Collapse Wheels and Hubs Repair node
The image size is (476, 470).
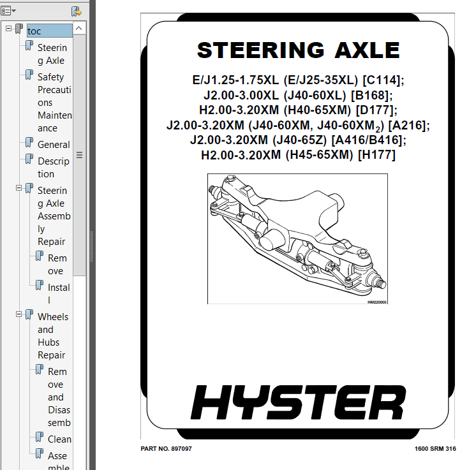(x=19, y=314)
